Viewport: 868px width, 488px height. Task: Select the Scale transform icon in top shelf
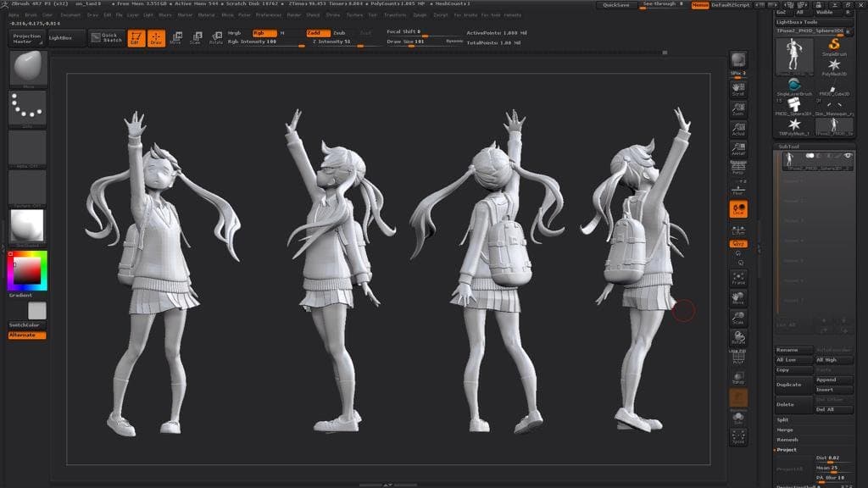click(196, 38)
